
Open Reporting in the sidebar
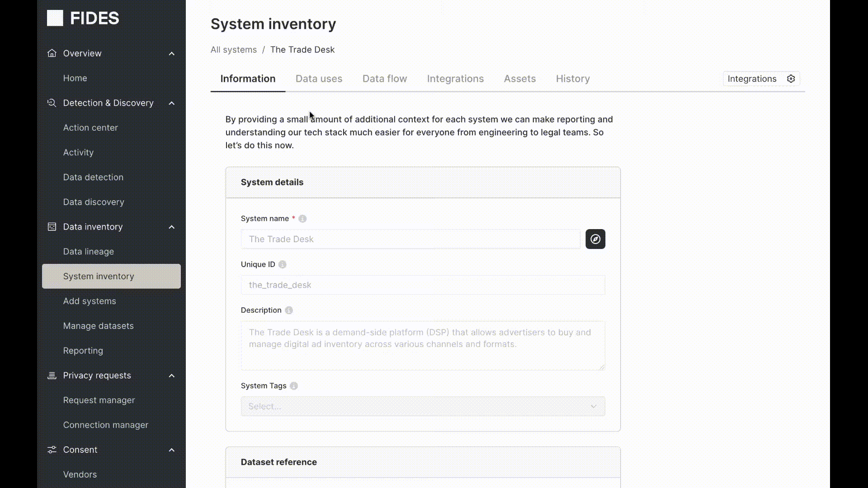click(83, 351)
